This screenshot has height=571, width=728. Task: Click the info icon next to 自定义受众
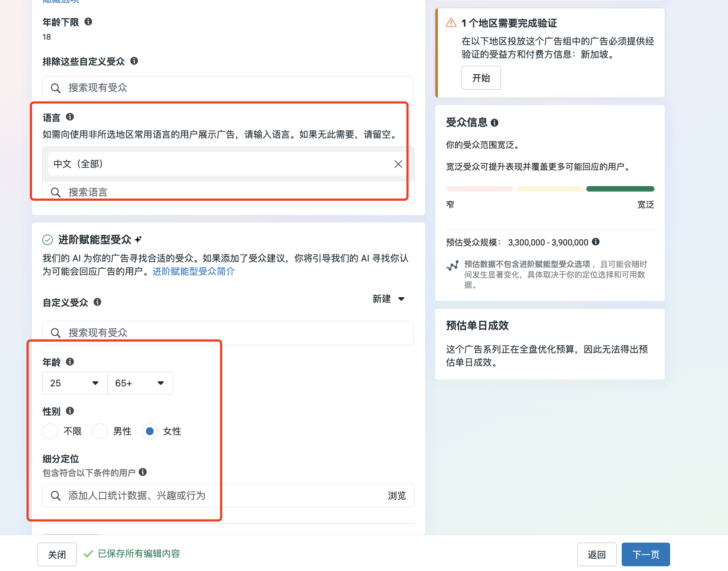click(x=97, y=302)
